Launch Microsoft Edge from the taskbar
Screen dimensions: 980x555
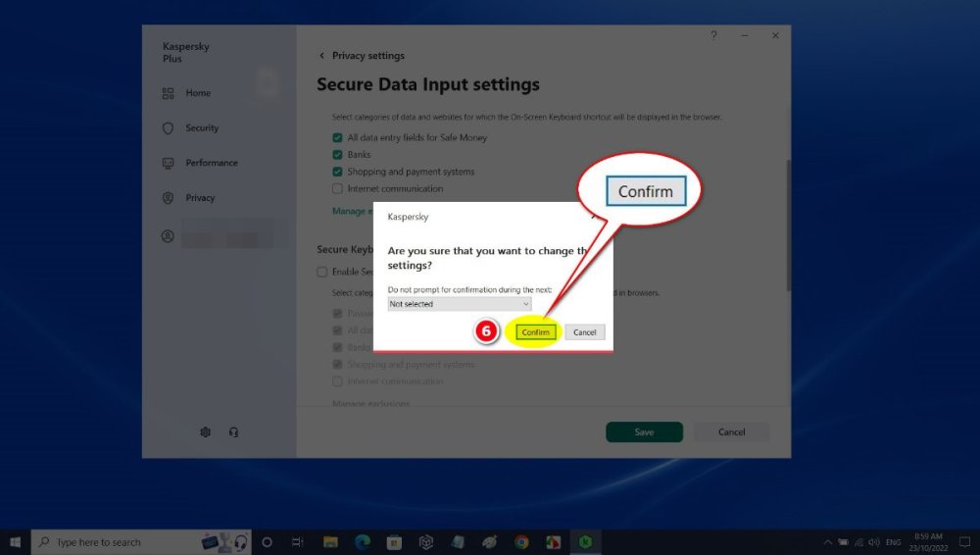tap(363, 542)
